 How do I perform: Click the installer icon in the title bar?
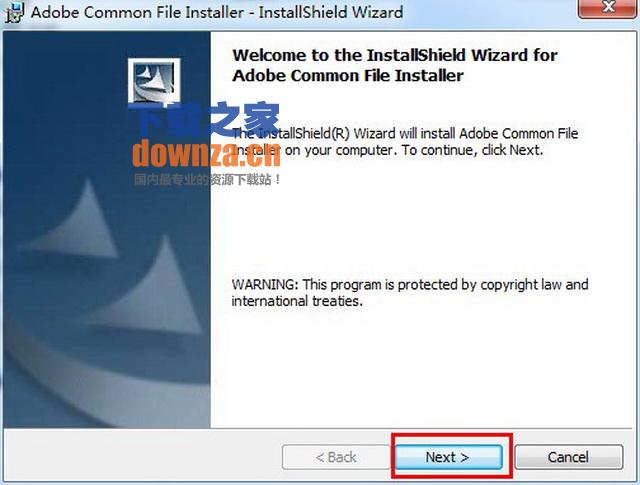(x=15, y=12)
